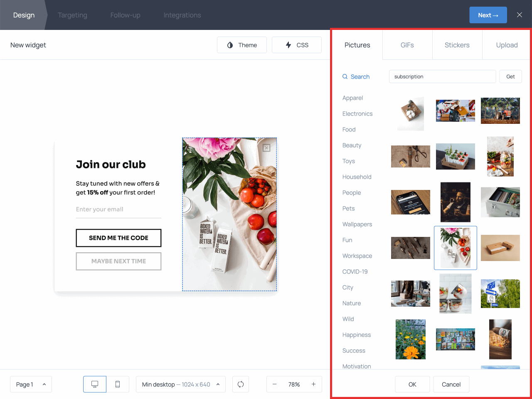Choose the cardboard box thumbnail
The height and width of the screenshot is (399, 532).
coord(500,248)
